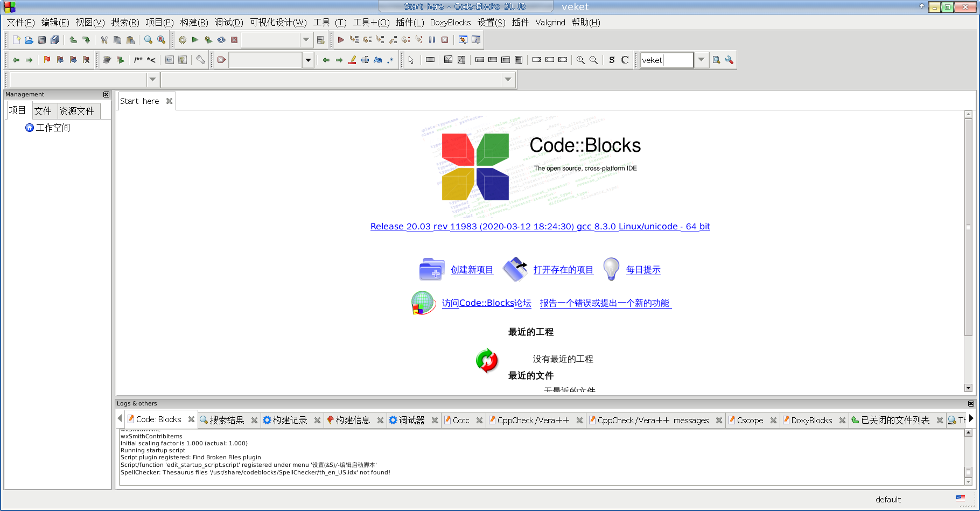
Task: Click the Stop debugger red icon
Action: pos(445,40)
